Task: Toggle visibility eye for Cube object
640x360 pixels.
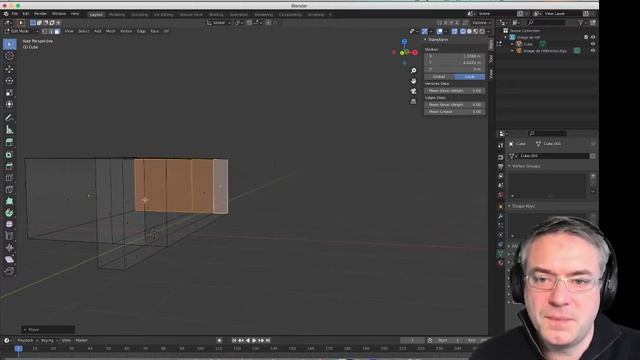Action: [593, 44]
